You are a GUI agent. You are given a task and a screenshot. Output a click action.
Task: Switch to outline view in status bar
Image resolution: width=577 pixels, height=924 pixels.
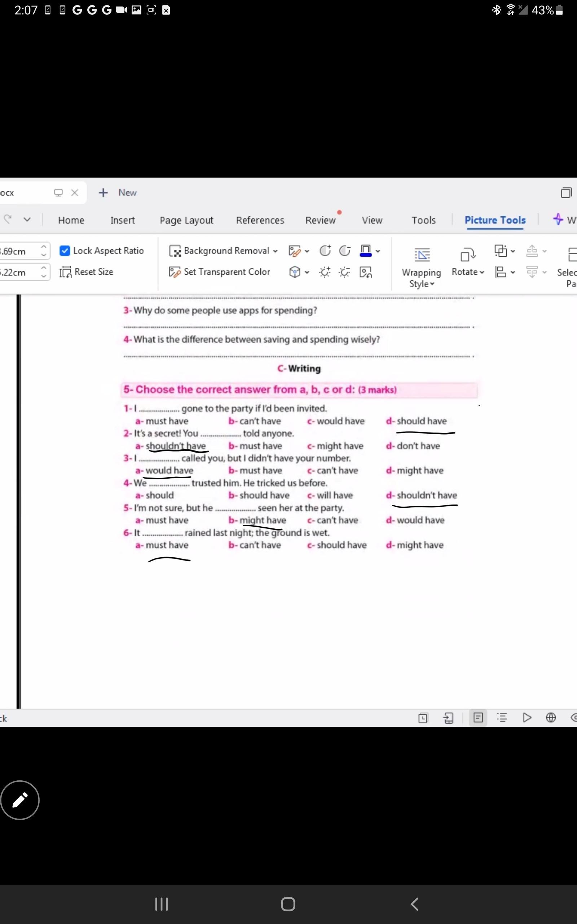(x=502, y=718)
